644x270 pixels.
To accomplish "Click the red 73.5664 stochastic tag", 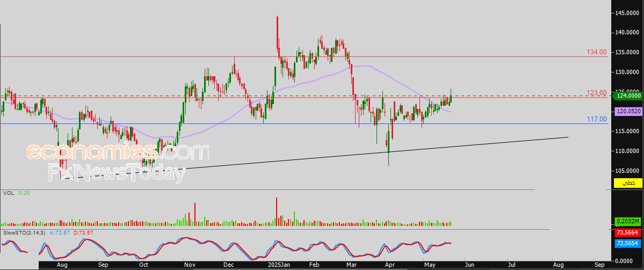I will (627, 232).
